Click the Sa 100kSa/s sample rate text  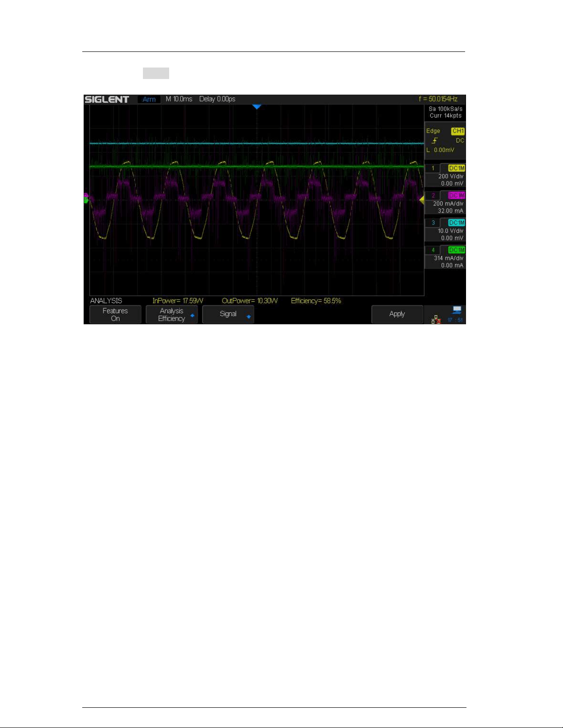click(445, 109)
